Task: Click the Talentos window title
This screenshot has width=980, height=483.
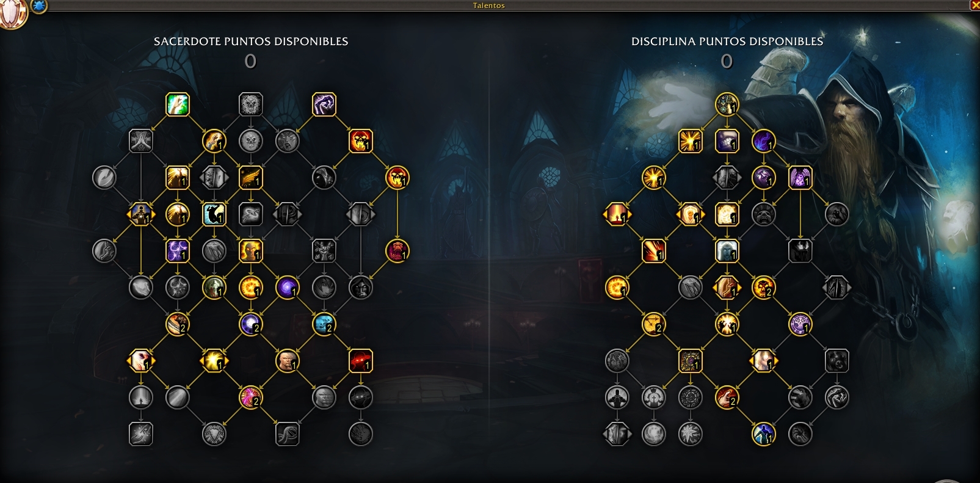Action: click(489, 5)
